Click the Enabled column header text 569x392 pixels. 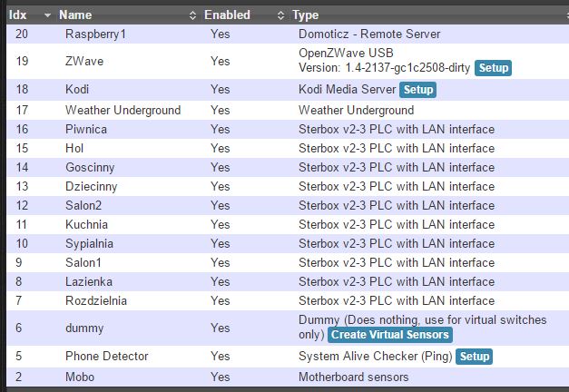(227, 15)
